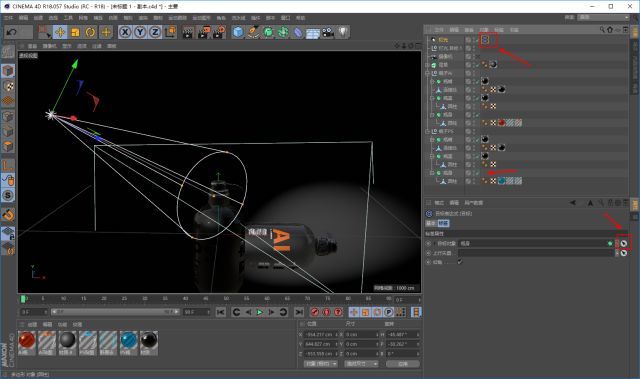Toggle the X axis lock button
This screenshot has width=640, height=379.
(x=125, y=32)
